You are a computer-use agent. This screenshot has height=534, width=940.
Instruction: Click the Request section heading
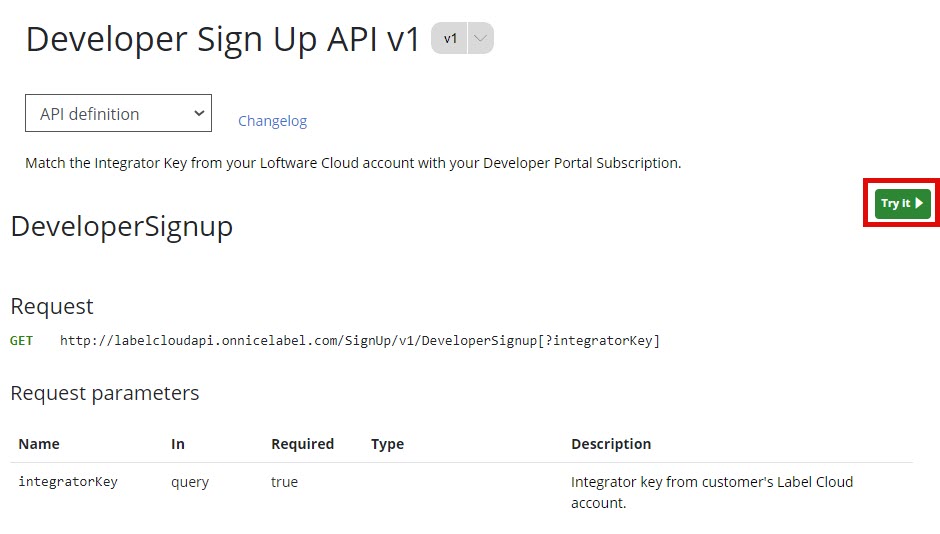51,306
